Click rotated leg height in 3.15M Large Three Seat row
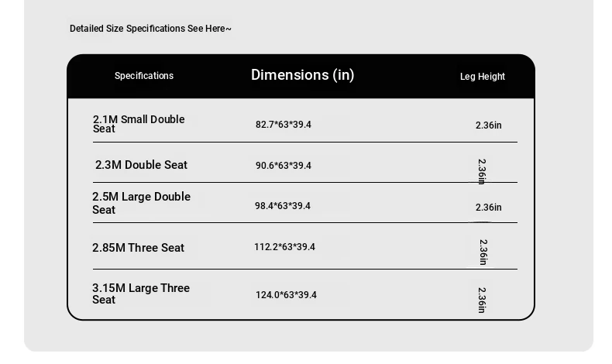Viewport: 612px width, 364px height. tap(482, 300)
